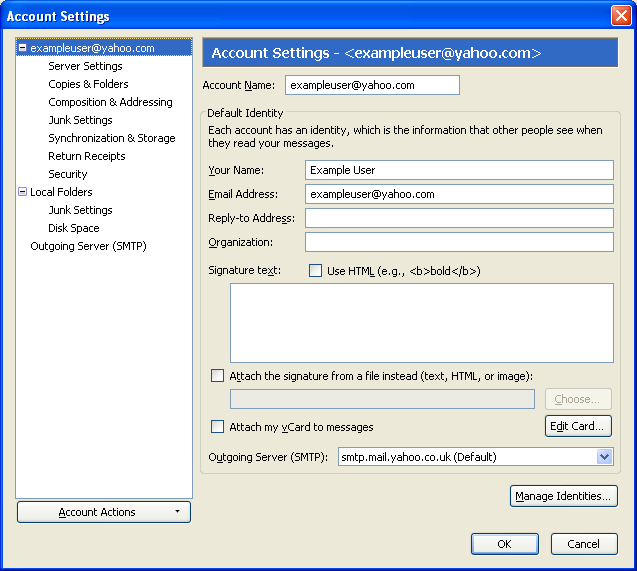This screenshot has width=637, height=571.
Task: Open Composition & Addressing settings
Action: (x=110, y=102)
